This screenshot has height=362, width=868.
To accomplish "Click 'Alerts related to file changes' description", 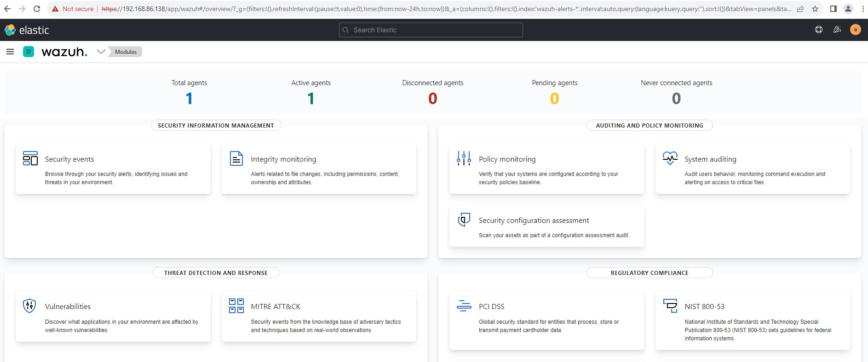I will 325,178.
